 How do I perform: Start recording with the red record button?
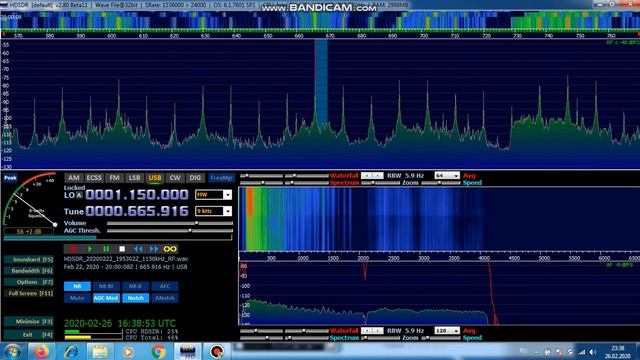point(73,249)
